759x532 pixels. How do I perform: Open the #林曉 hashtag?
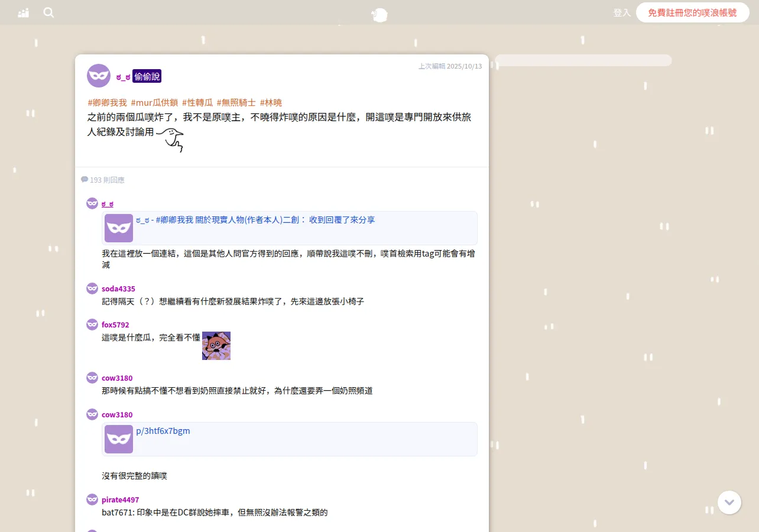click(x=271, y=102)
